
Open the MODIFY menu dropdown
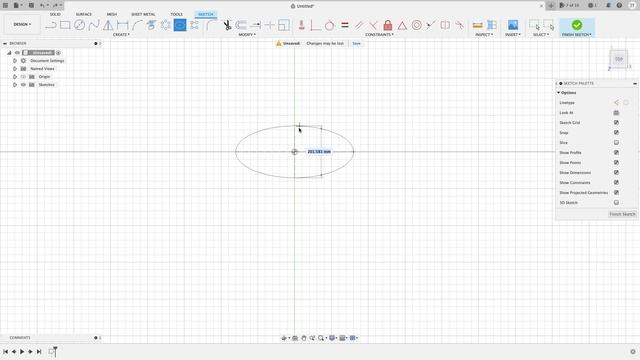tap(247, 35)
